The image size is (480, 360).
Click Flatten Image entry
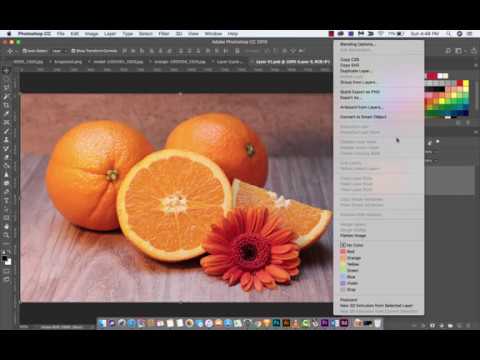tap(353, 235)
